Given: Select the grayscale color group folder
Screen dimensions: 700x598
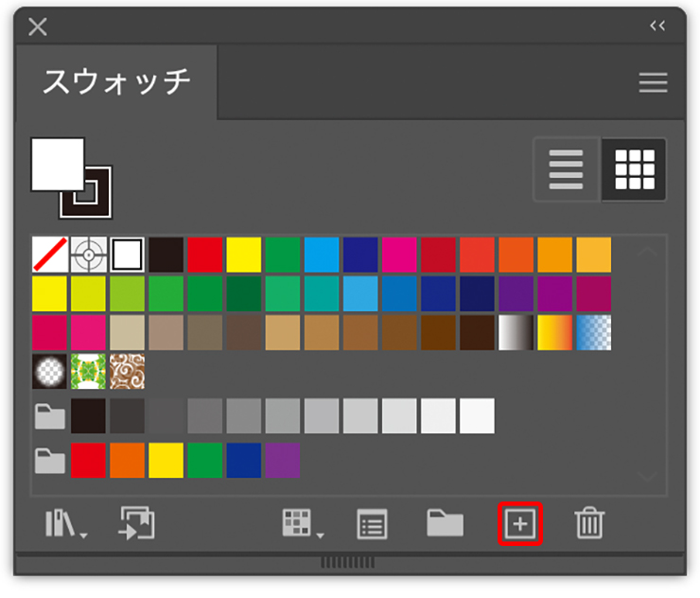Looking at the screenshot, I should 49,415.
